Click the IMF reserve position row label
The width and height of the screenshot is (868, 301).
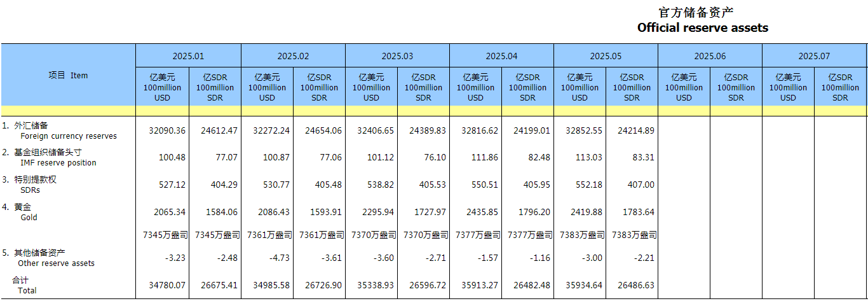point(58,162)
